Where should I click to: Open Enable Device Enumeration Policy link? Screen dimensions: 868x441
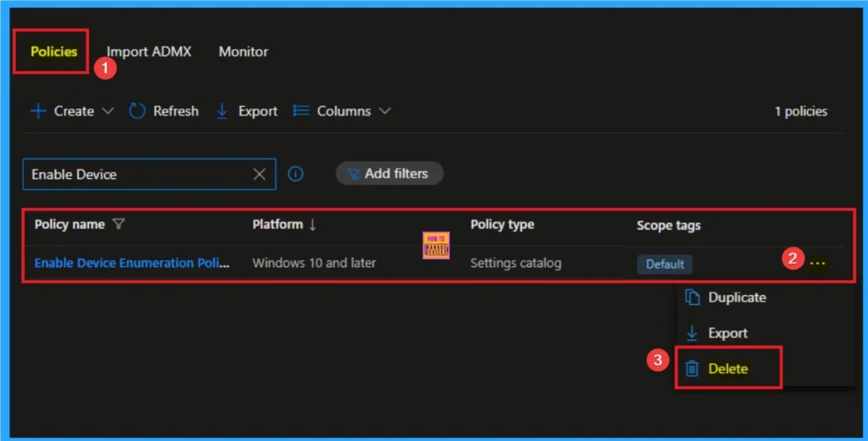click(x=131, y=263)
